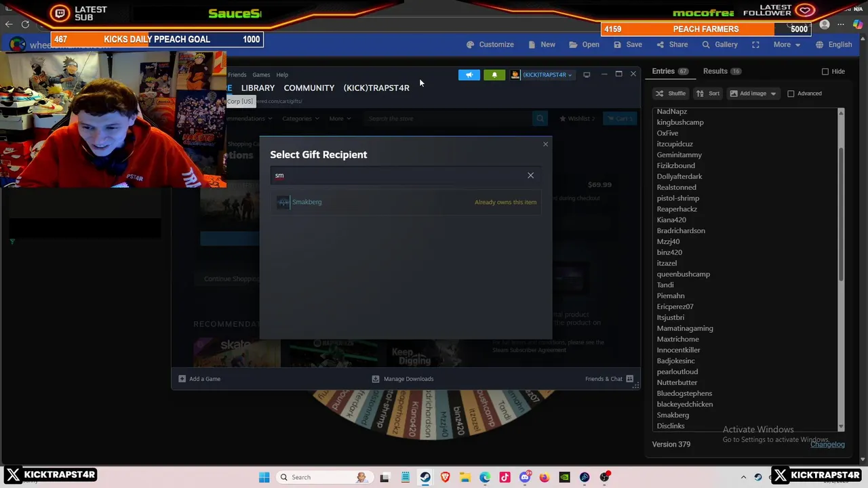Click Steam announcements megaphone button

click(x=469, y=75)
